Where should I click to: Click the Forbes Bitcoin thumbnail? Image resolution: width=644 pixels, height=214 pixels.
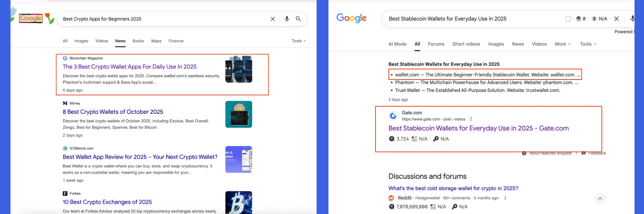[x=239, y=202]
